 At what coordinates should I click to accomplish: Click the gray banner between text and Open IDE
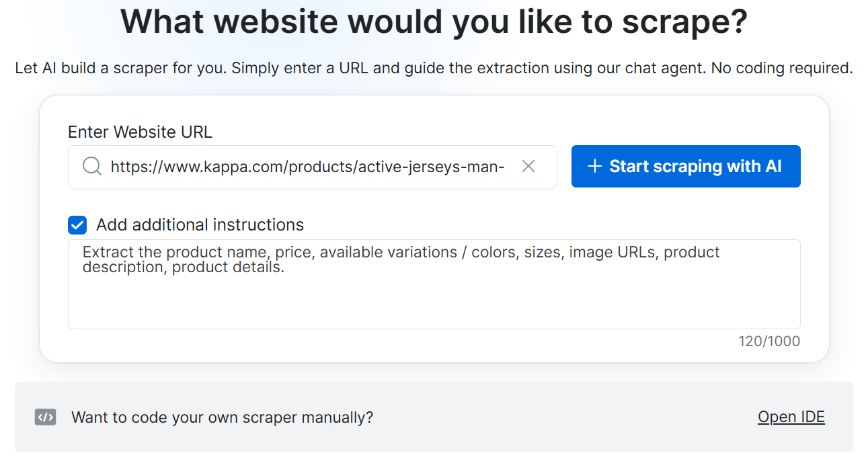tap(565, 417)
